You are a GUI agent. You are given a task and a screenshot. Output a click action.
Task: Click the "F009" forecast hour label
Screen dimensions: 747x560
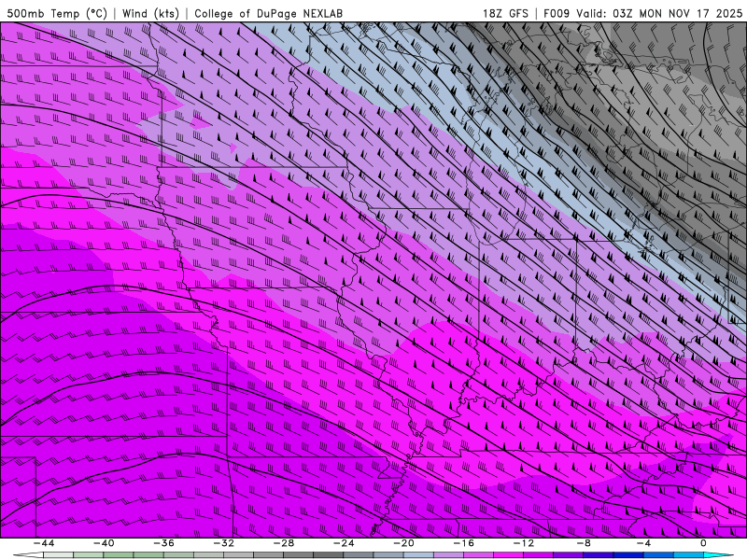coord(557,13)
